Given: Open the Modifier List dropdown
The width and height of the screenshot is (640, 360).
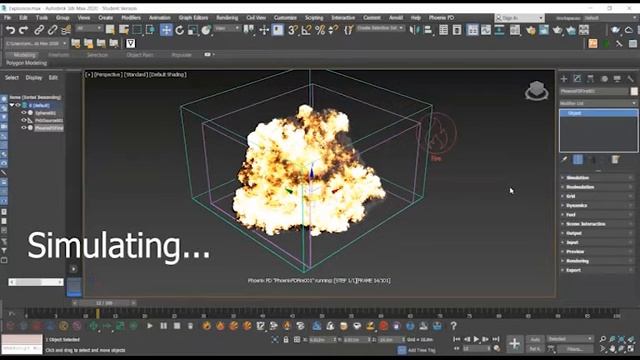Looking at the screenshot, I should tap(598, 103).
